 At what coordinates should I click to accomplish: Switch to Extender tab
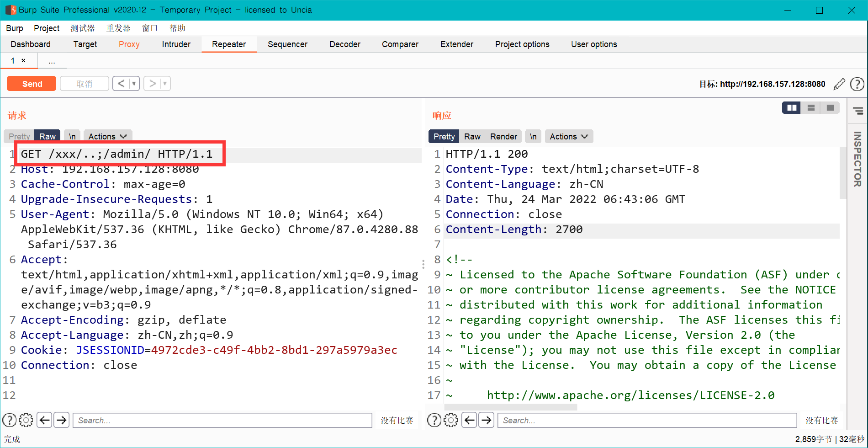457,44
